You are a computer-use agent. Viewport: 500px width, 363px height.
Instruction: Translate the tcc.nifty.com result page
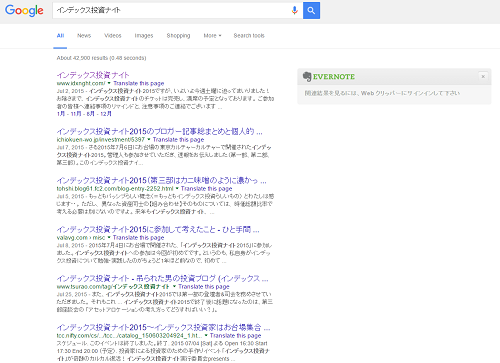(235, 336)
